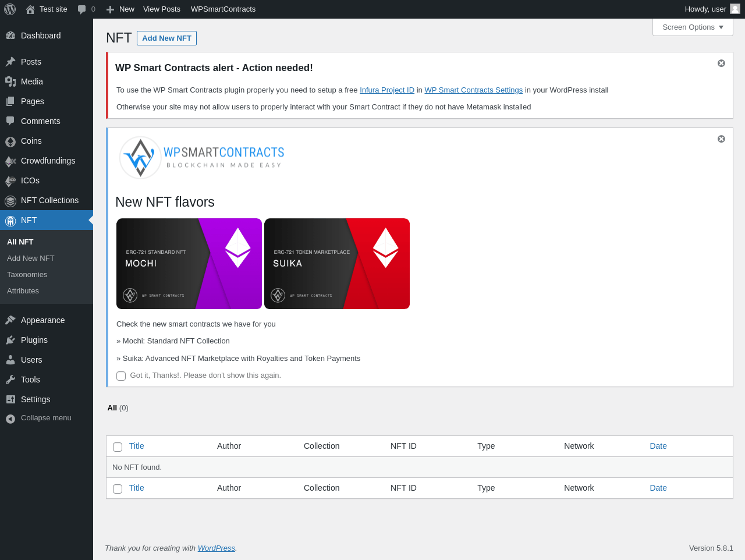
Task: Click Suika Advanced NFT Marketplace text line
Action: [238, 359]
